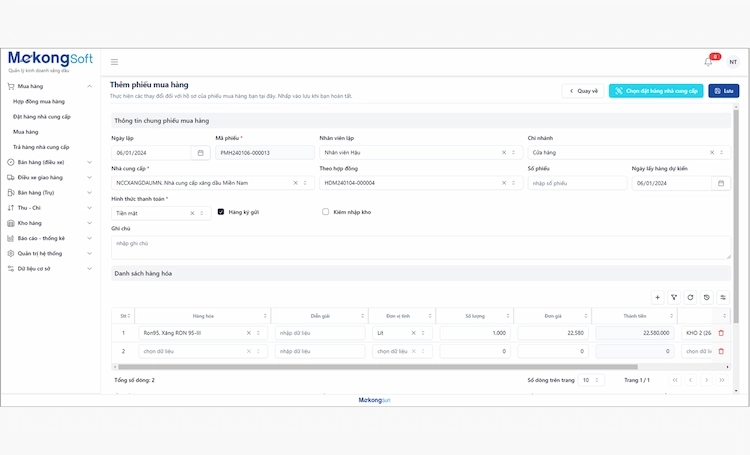Check the Kiêm nhập kho checkbox
Viewport: 750px width, 455px height.
pyautogui.click(x=325, y=212)
